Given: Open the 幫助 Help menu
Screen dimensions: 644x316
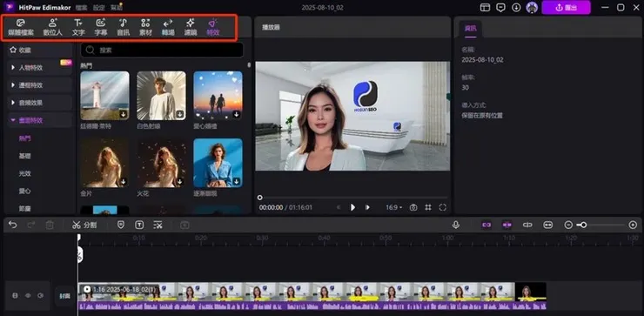Looking at the screenshot, I should click(117, 8).
